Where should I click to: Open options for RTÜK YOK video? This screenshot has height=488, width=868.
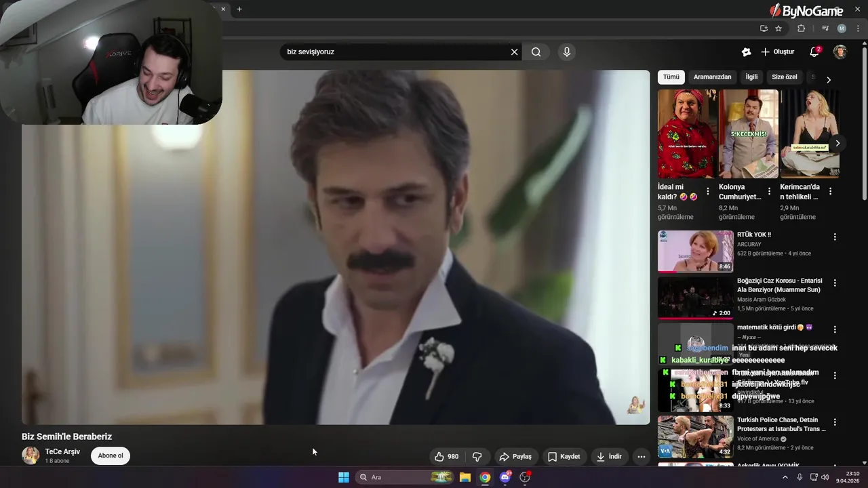[x=835, y=237]
